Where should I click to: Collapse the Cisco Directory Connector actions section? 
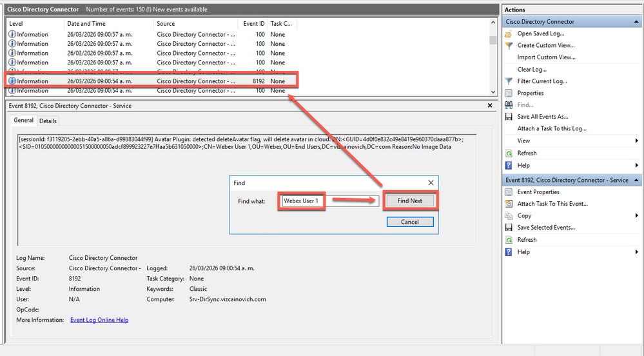(636, 22)
